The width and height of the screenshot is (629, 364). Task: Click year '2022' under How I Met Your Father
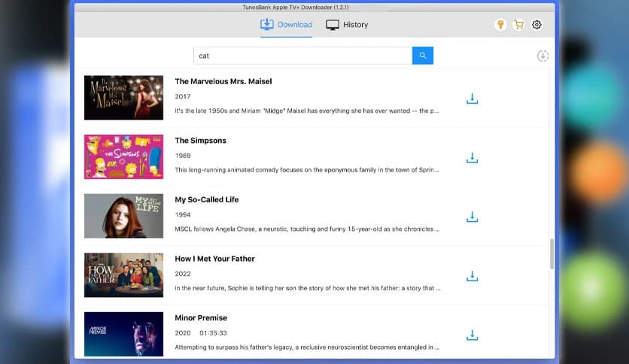(x=183, y=274)
